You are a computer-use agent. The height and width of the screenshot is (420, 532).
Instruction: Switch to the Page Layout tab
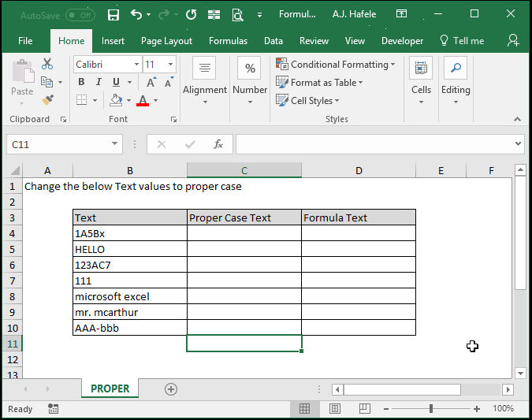(166, 41)
